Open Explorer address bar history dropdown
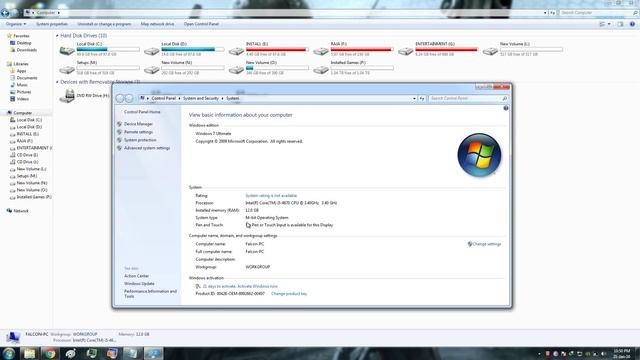The height and width of the screenshot is (360, 640). (545, 13)
